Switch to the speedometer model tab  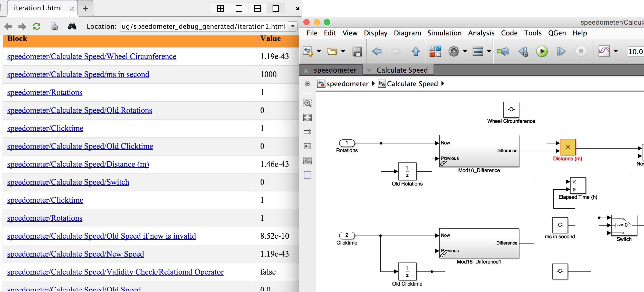tap(334, 70)
